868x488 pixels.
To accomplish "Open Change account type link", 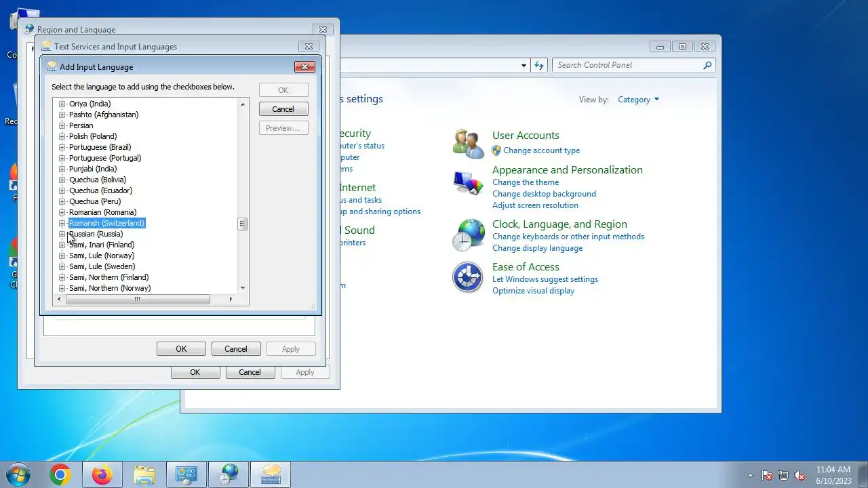I will point(541,150).
